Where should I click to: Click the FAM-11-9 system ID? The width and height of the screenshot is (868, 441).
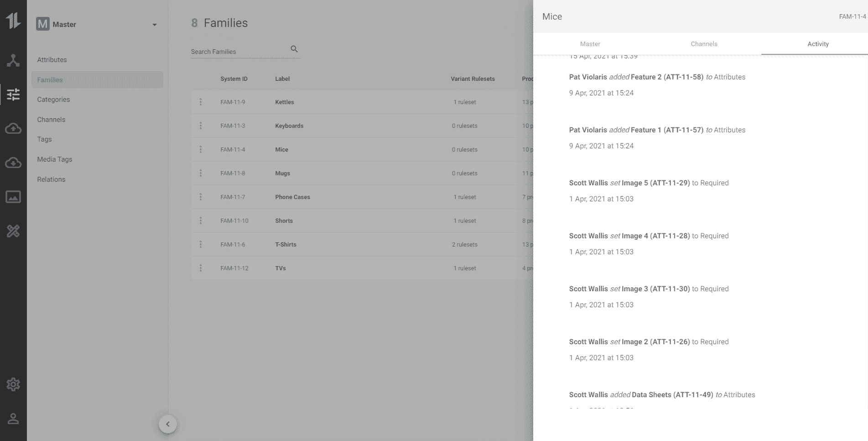pos(233,102)
